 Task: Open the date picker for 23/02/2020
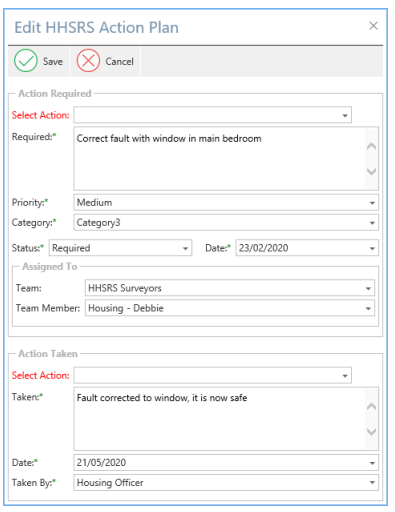tap(372, 248)
